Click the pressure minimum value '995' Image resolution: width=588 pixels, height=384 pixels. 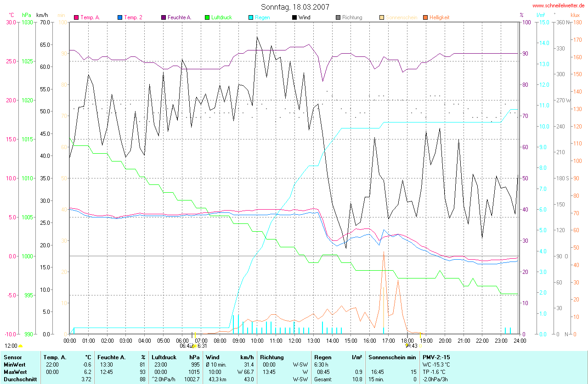tap(196, 364)
